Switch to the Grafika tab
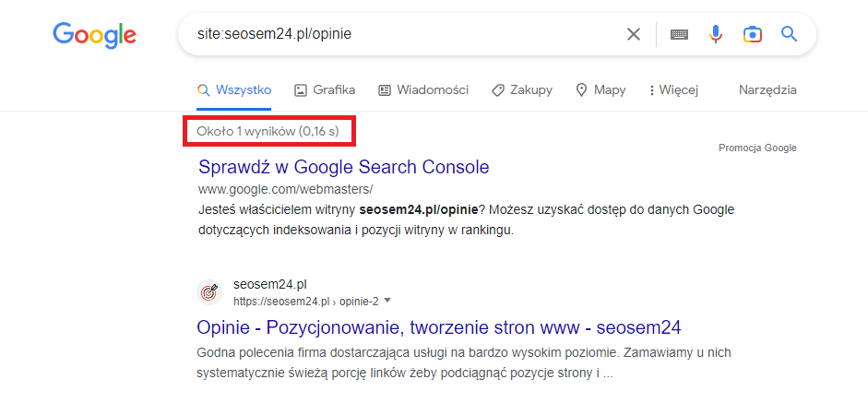 [325, 89]
